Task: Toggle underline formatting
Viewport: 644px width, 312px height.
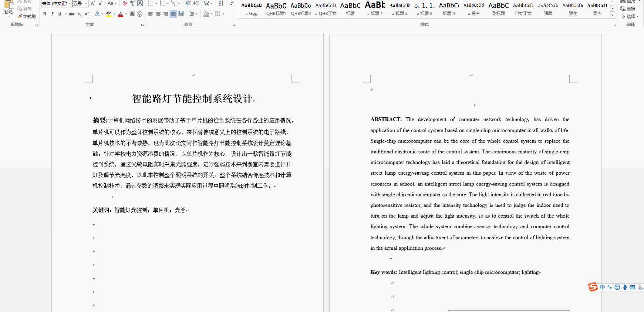Action: [x=60, y=14]
